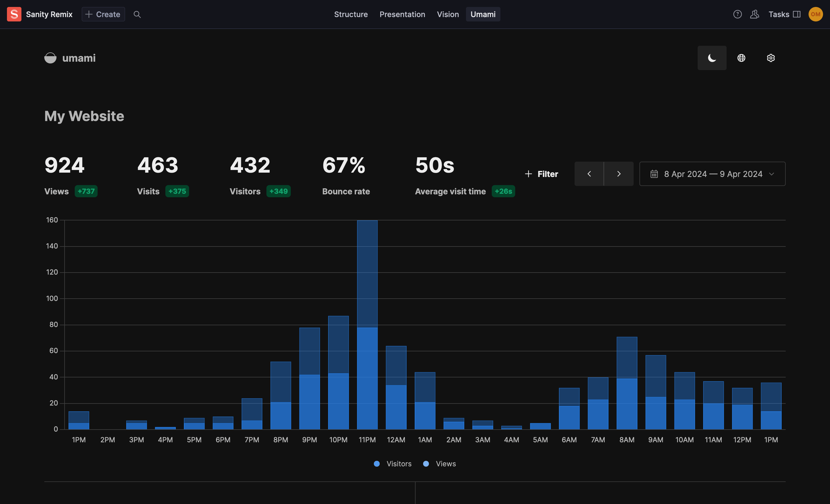
Task: Click the umami bowl logo icon
Action: click(50, 58)
